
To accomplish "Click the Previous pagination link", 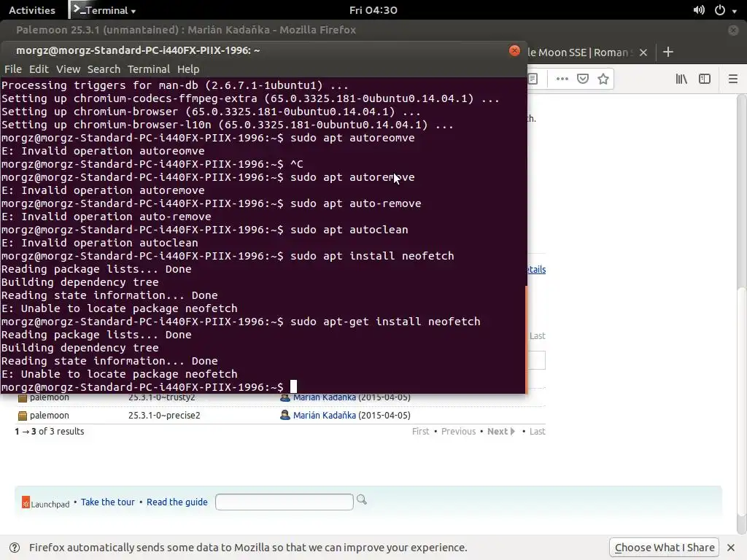I will (x=458, y=432).
